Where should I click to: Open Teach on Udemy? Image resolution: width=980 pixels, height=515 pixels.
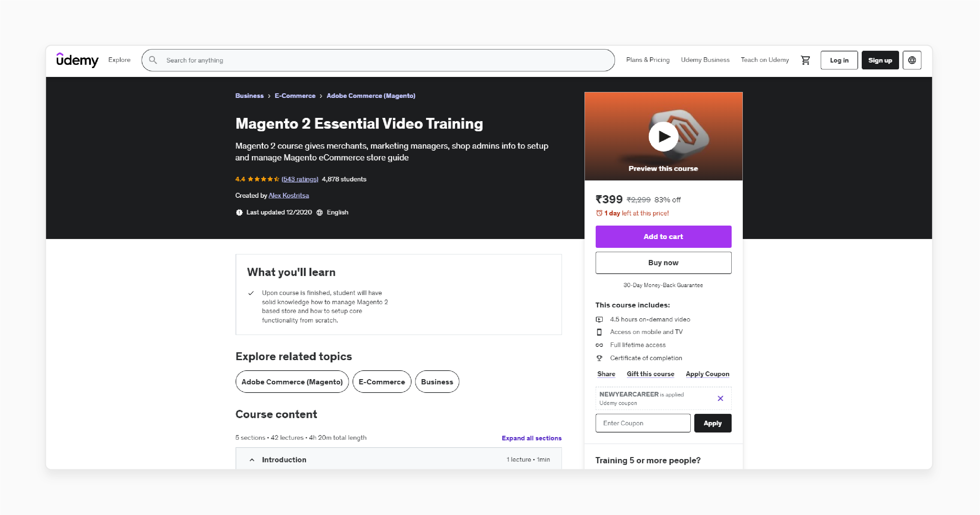click(765, 60)
